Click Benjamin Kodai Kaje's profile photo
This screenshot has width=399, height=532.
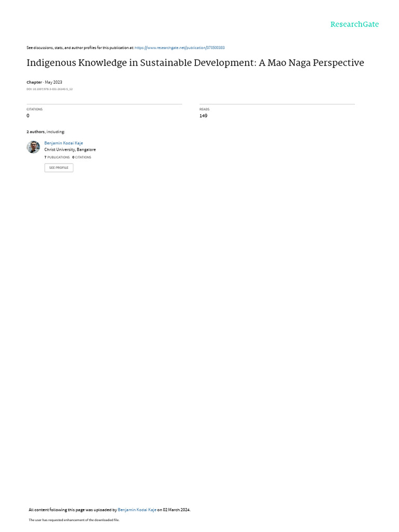tap(33, 147)
